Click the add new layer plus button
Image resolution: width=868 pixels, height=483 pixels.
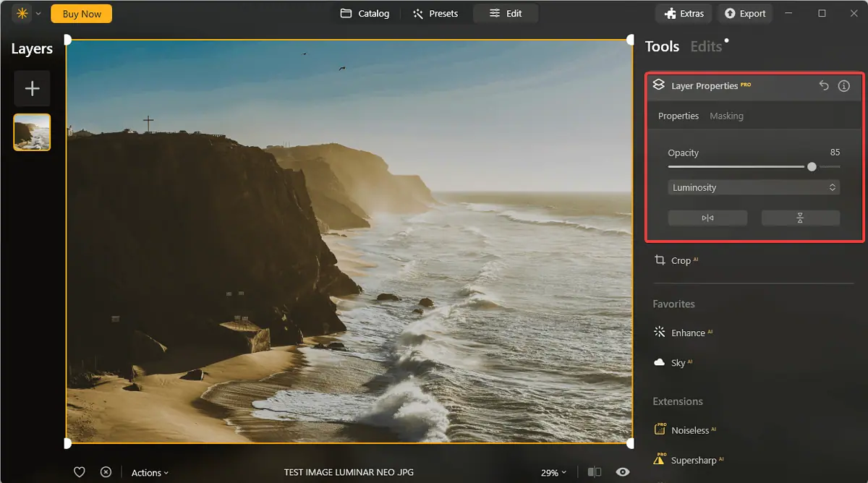pyautogui.click(x=32, y=88)
